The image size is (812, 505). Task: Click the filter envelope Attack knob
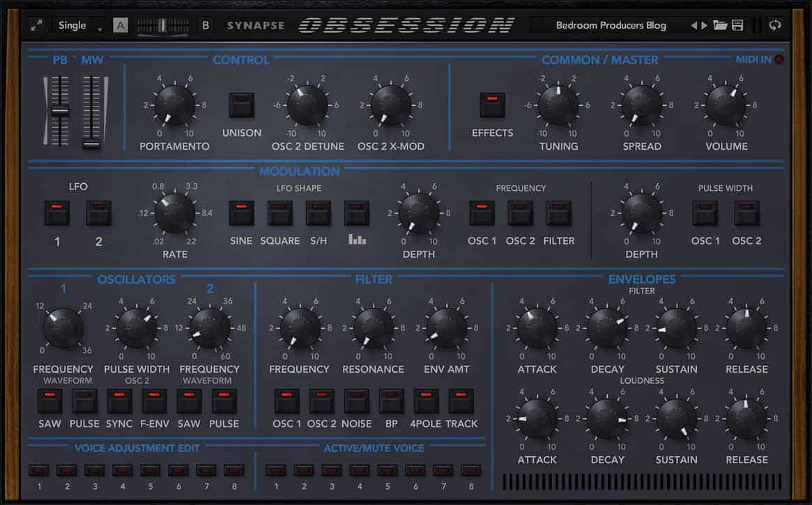(537, 328)
